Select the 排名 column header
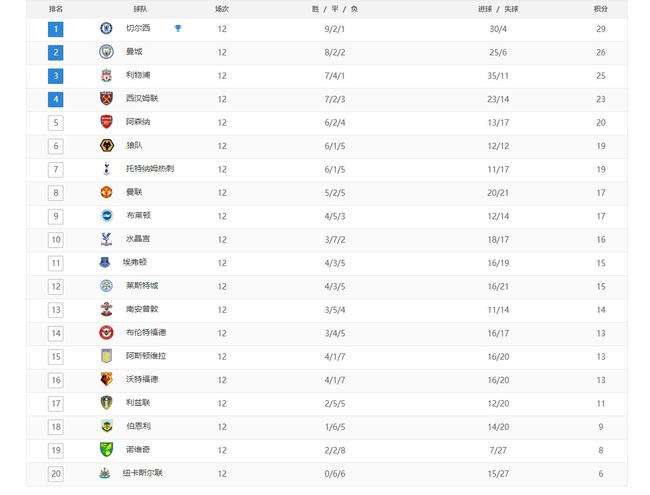The height and width of the screenshot is (495, 650). (56, 9)
